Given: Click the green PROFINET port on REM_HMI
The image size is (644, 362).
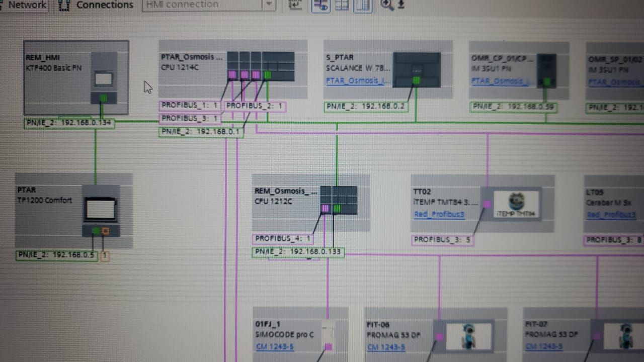Looking at the screenshot, I should click(x=103, y=98).
